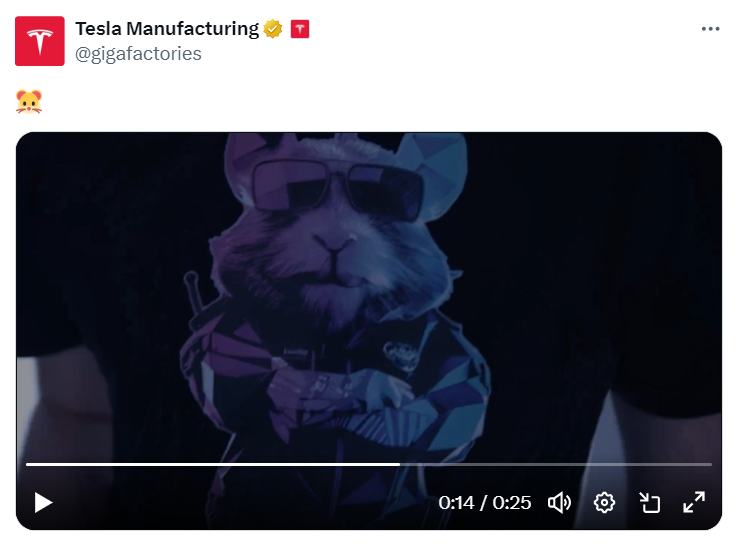Click the playhead end of the white progress line
The width and height of the screenshot is (739, 545).
tap(399, 464)
